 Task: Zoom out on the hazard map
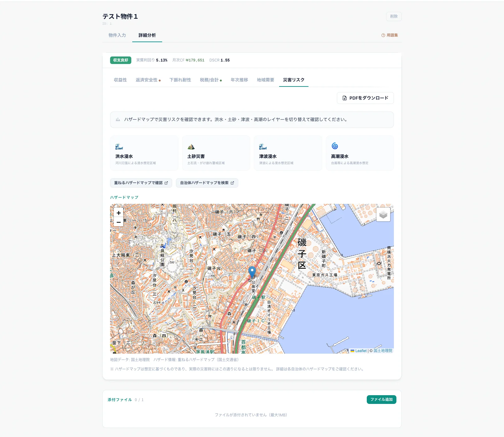pos(119,222)
